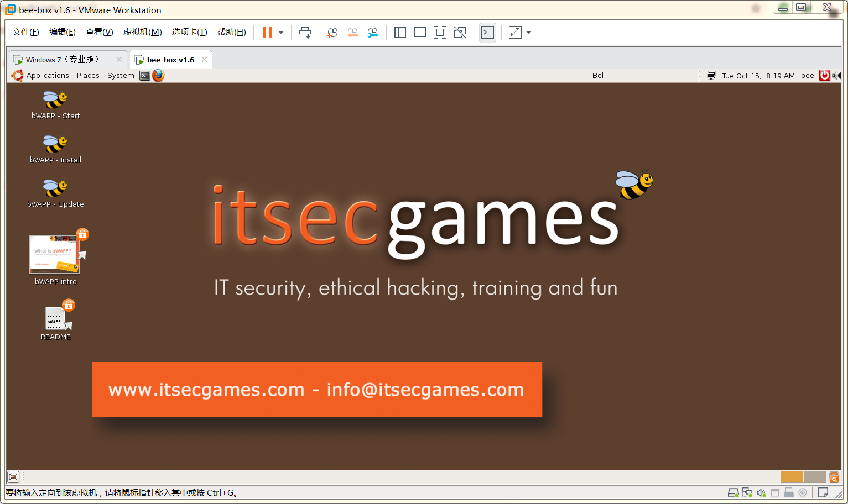The height and width of the screenshot is (504, 848).
Task: Open the snapshot manager
Action: click(x=373, y=33)
